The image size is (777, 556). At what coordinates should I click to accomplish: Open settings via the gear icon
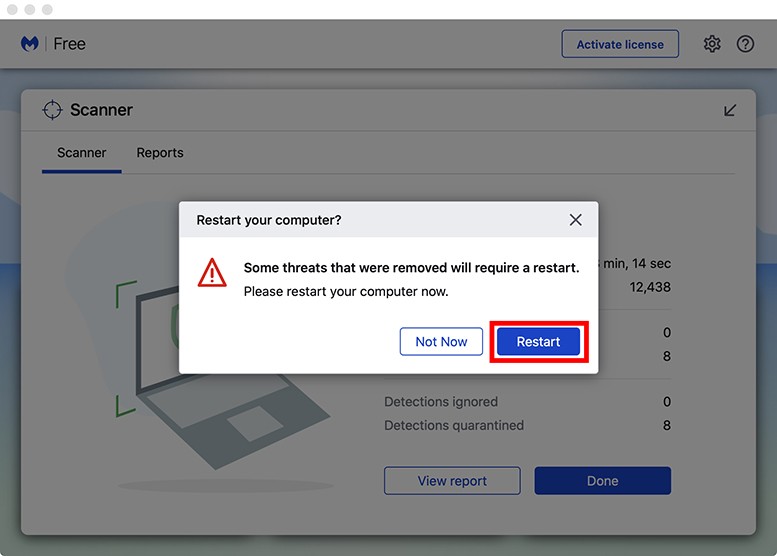[x=712, y=44]
